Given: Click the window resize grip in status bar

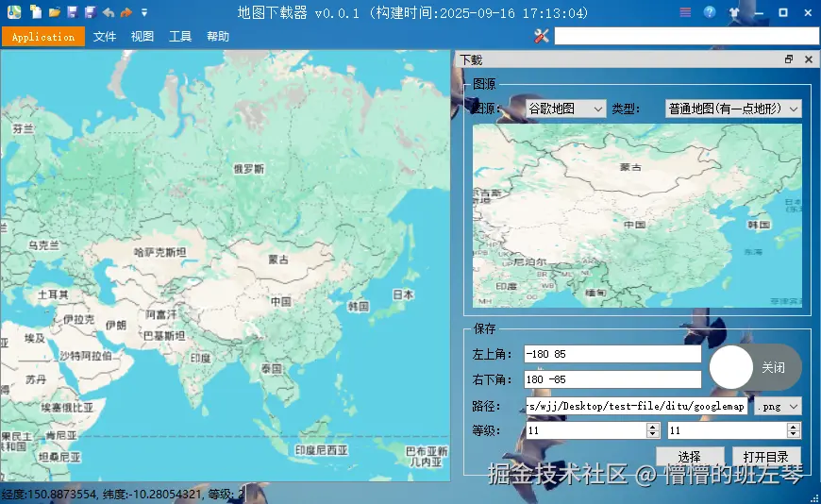Looking at the screenshot, I should coord(814,497).
